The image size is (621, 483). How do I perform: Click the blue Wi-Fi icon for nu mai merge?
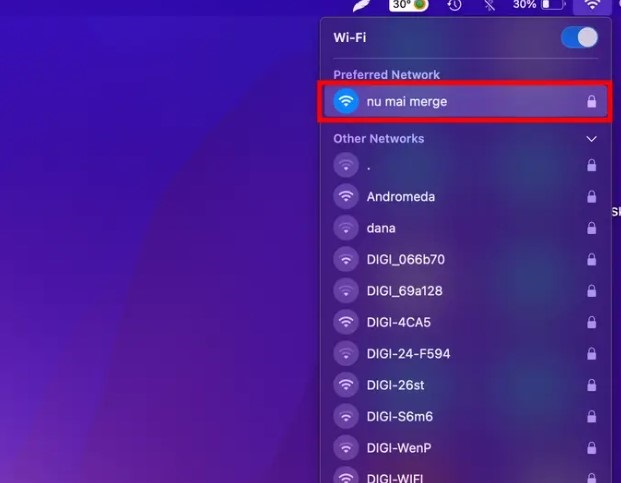pyautogui.click(x=346, y=101)
